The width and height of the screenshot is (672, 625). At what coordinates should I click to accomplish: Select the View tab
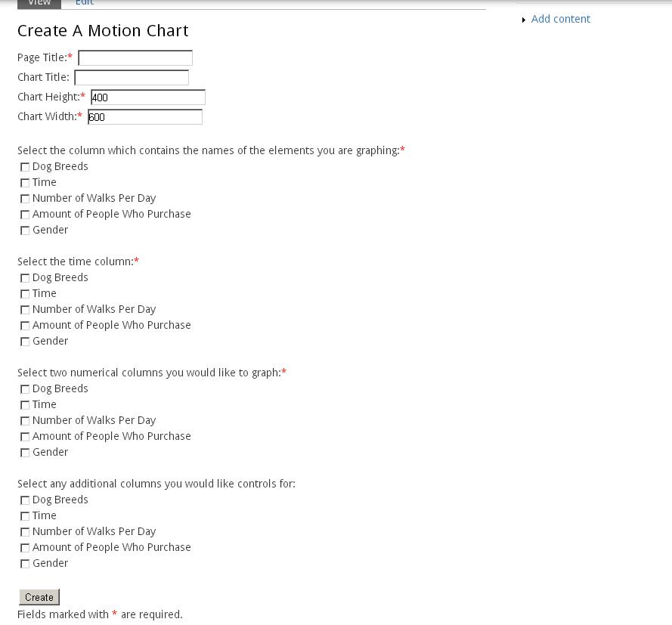tap(39, 3)
